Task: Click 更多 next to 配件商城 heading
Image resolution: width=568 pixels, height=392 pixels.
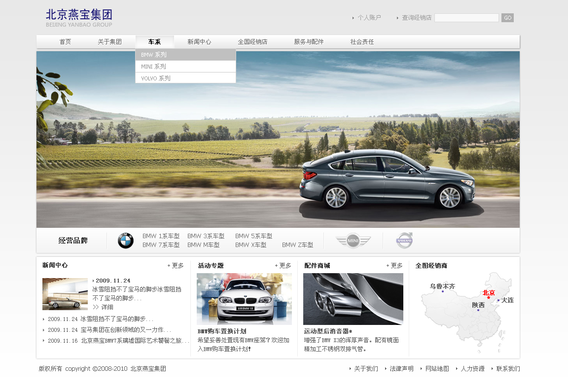Action: (x=394, y=266)
